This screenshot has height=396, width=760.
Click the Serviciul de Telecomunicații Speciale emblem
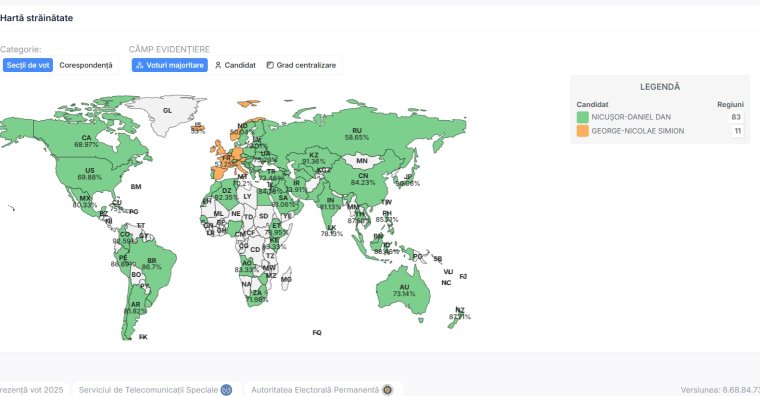coord(226,390)
